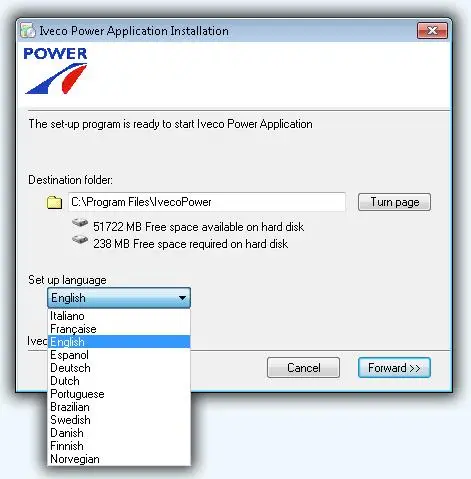Click the Iveco Power logo image
The width and height of the screenshot is (471, 479).
pyautogui.click(x=56, y=70)
